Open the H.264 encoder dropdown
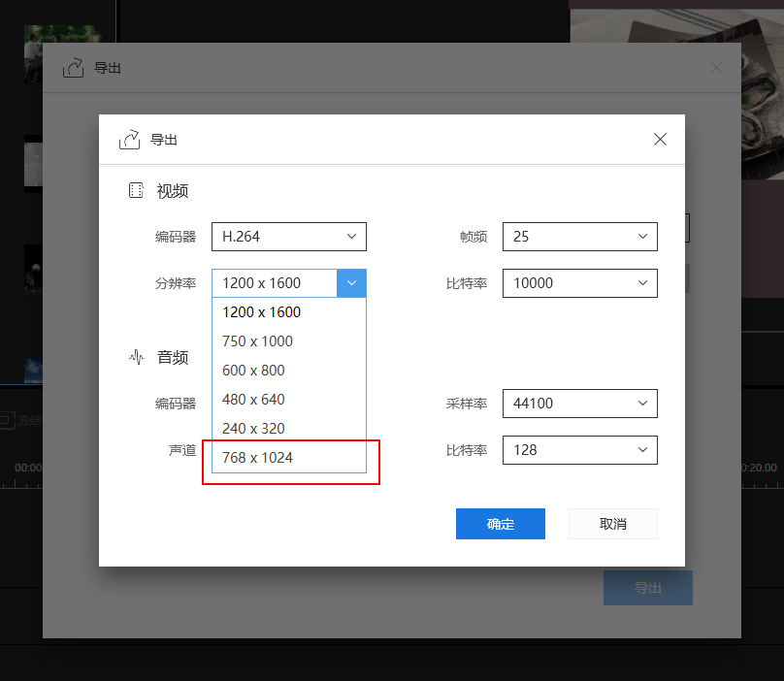This screenshot has width=784, height=681. tap(288, 236)
